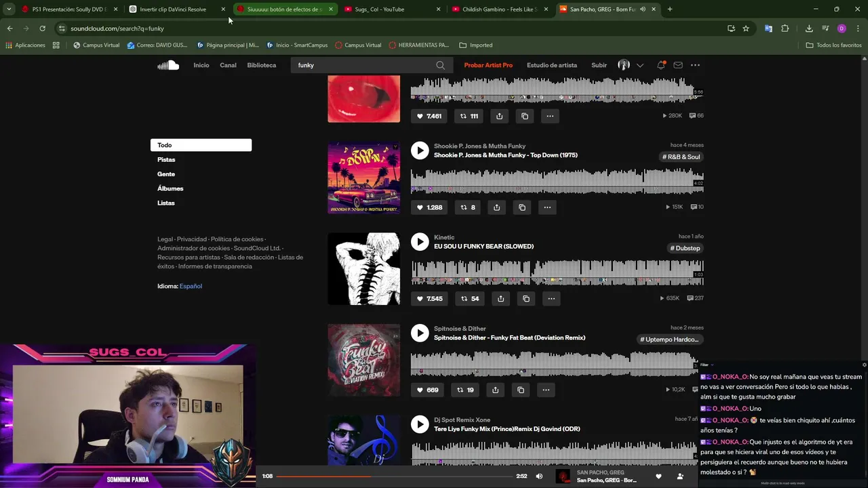Open the Top Down album artwork
Screen dimensions: 868x488
(x=363, y=178)
